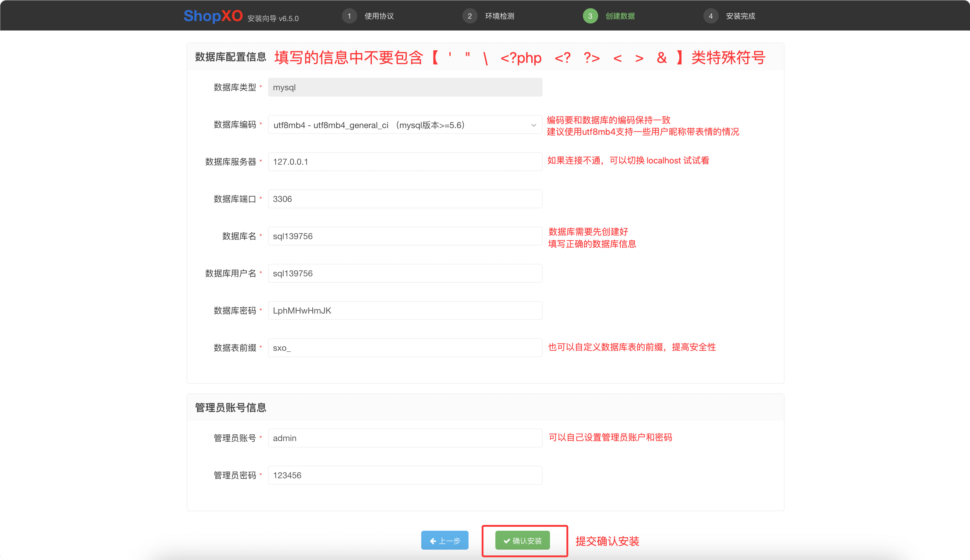970x560 pixels.
Task: Select the 数据库密码 field with LphMHwHmJK
Action: point(405,311)
